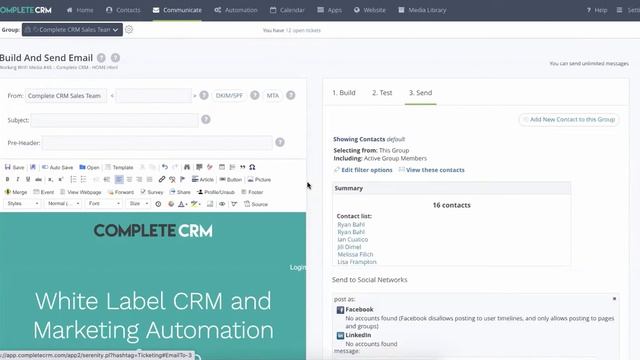Toggle subscript formatting
Viewport: 640px width, 360px height.
pos(50,180)
